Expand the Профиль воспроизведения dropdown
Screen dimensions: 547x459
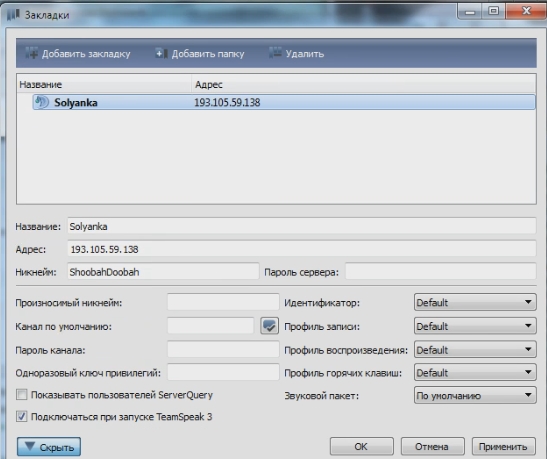pyautogui.click(x=475, y=349)
